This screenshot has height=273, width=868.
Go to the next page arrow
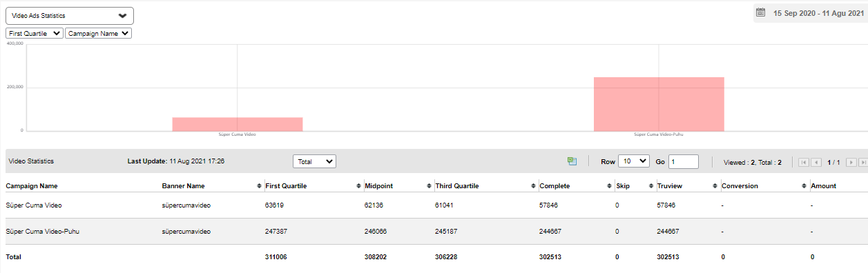(x=851, y=162)
